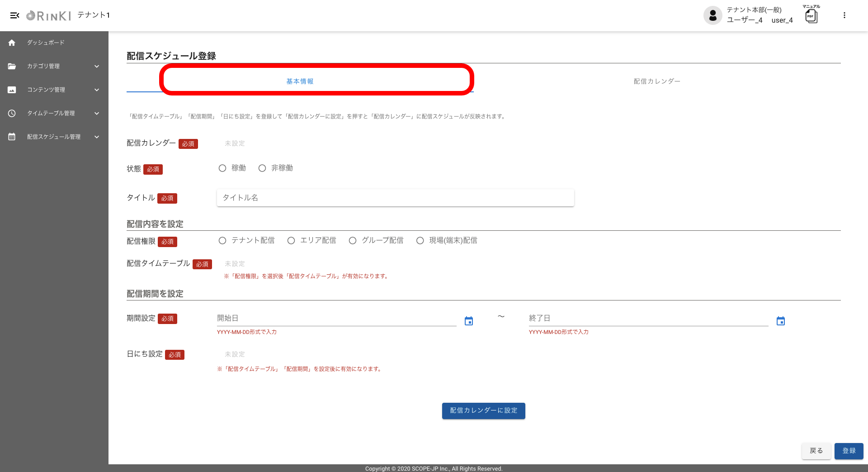
Task: Click the 登録 register button
Action: pyautogui.click(x=849, y=451)
